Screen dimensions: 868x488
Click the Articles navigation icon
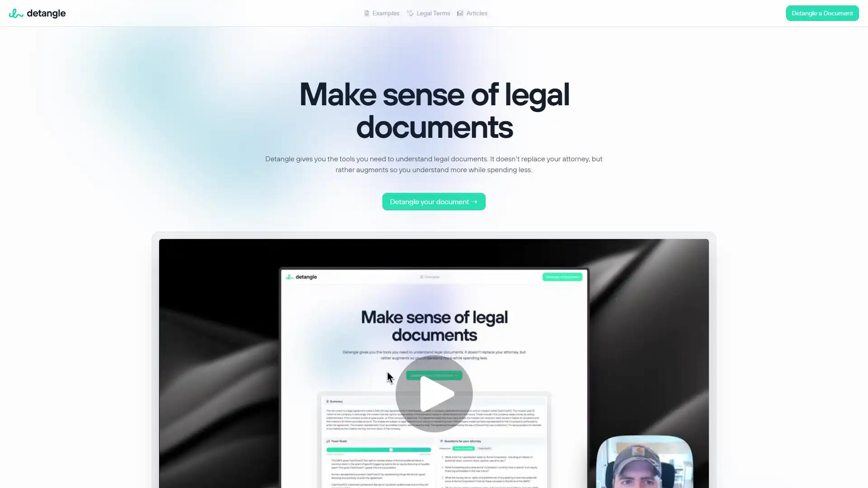pyautogui.click(x=460, y=13)
